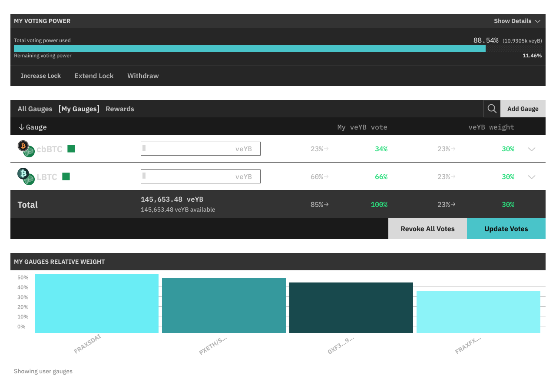Click the green square next to cbBTC
The height and width of the screenshot is (392, 556).
pos(71,149)
